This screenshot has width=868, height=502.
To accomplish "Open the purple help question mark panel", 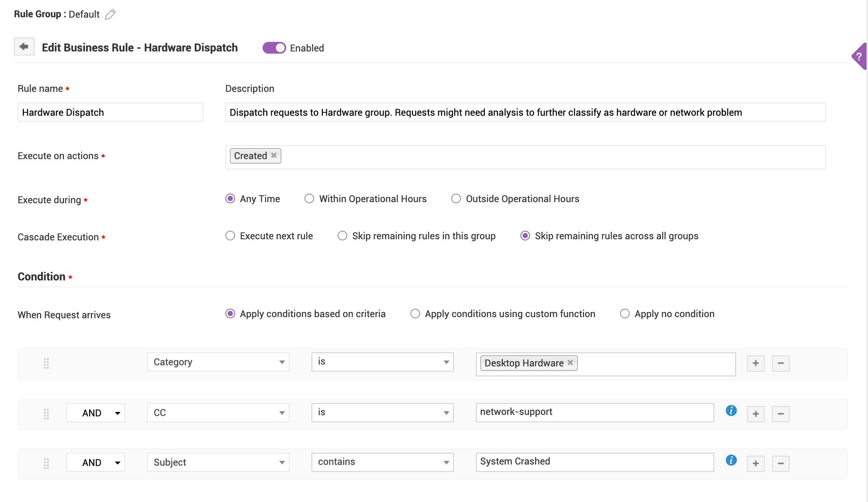I will click(860, 57).
